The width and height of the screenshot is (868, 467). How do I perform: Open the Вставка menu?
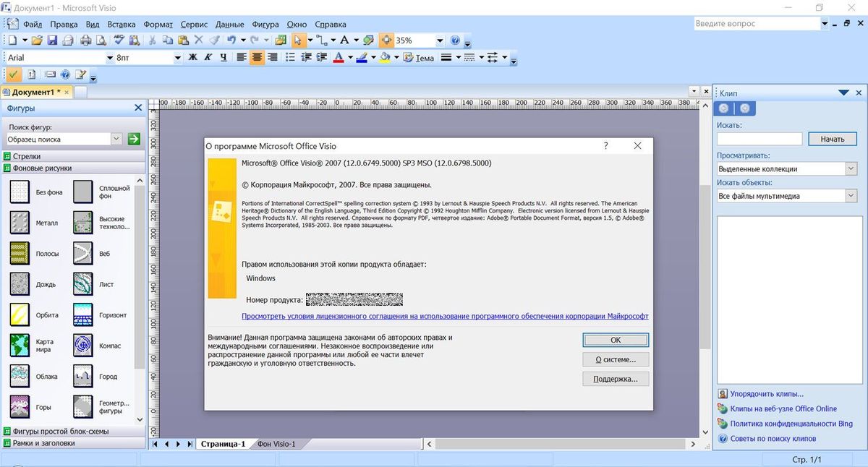tap(122, 24)
